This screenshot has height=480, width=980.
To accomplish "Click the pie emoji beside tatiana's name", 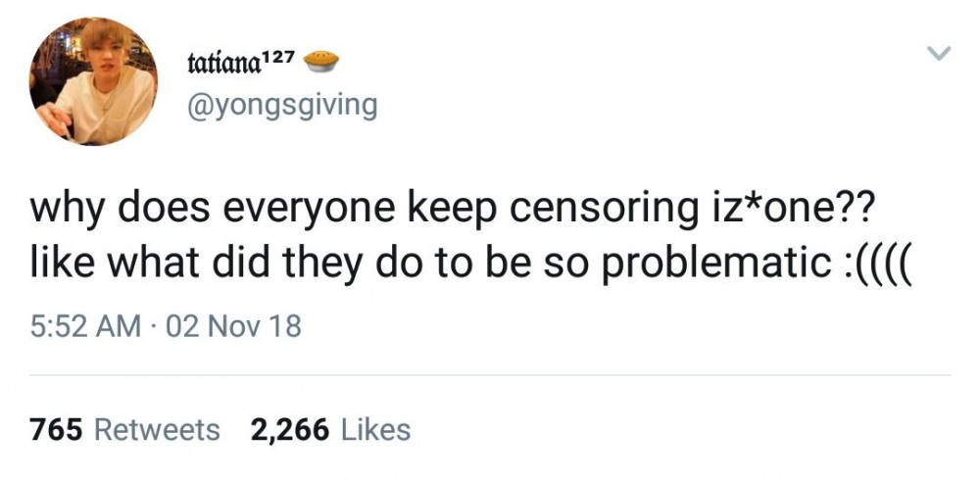I will 321,62.
